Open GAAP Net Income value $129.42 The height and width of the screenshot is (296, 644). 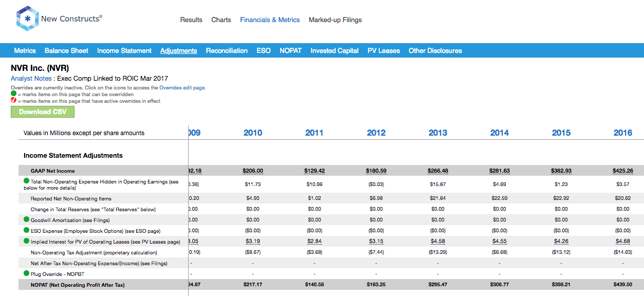coord(315,171)
